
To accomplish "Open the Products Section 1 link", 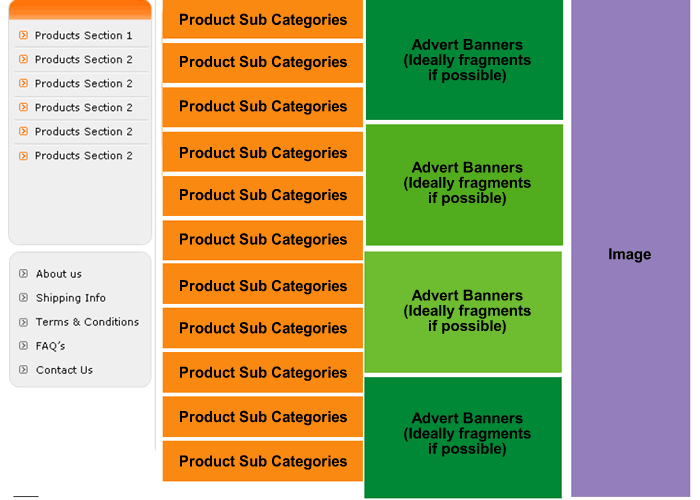I will pyautogui.click(x=83, y=35).
